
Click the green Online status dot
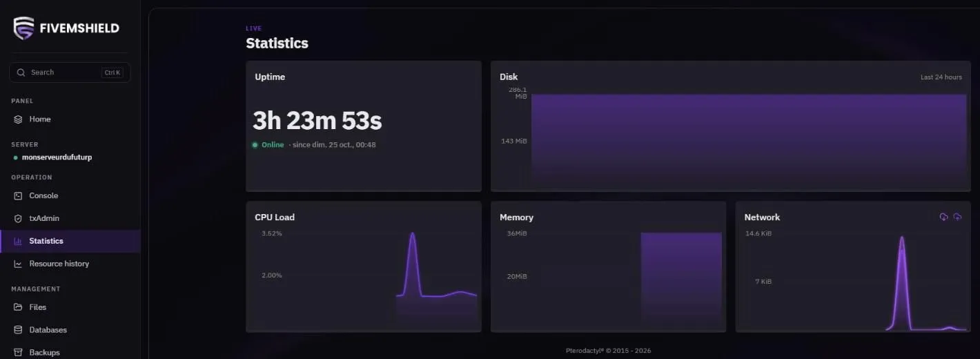pos(255,145)
